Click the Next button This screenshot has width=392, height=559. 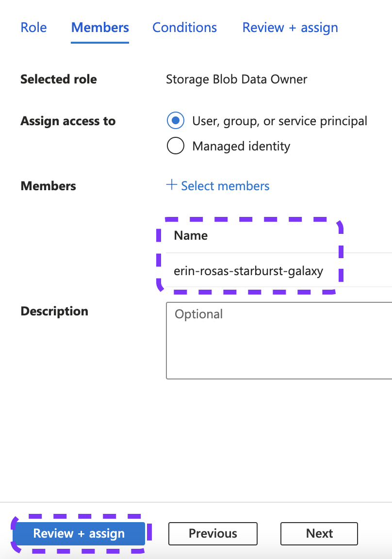tap(319, 533)
